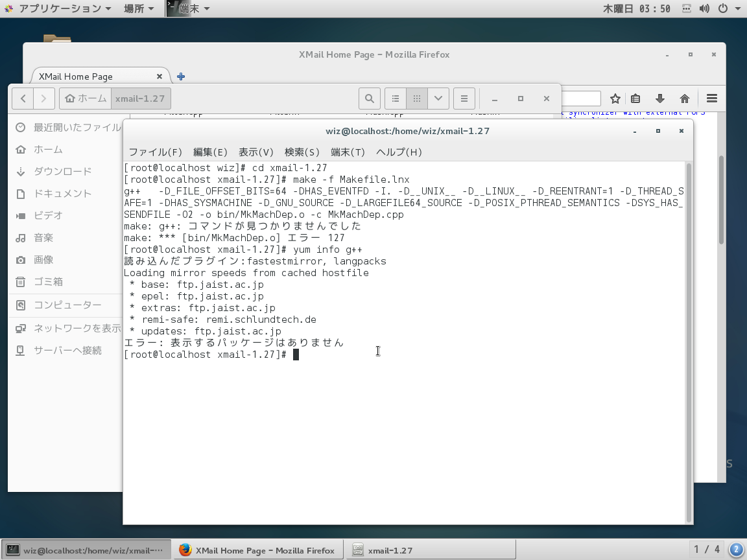Open file manager view options dropdown
Viewport: 747px width, 560px height.
point(438,99)
